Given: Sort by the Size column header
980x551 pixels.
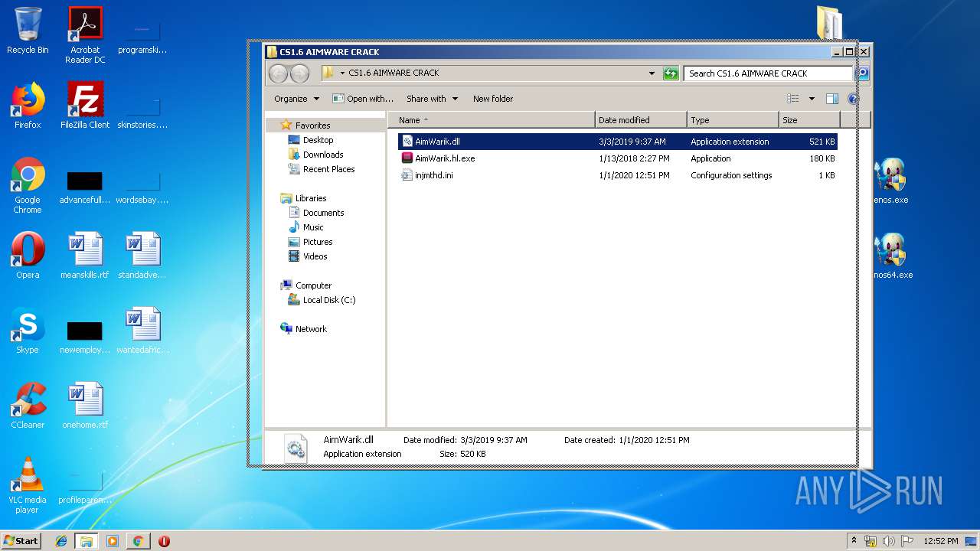Looking at the screenshot, I should pos(809,120).
